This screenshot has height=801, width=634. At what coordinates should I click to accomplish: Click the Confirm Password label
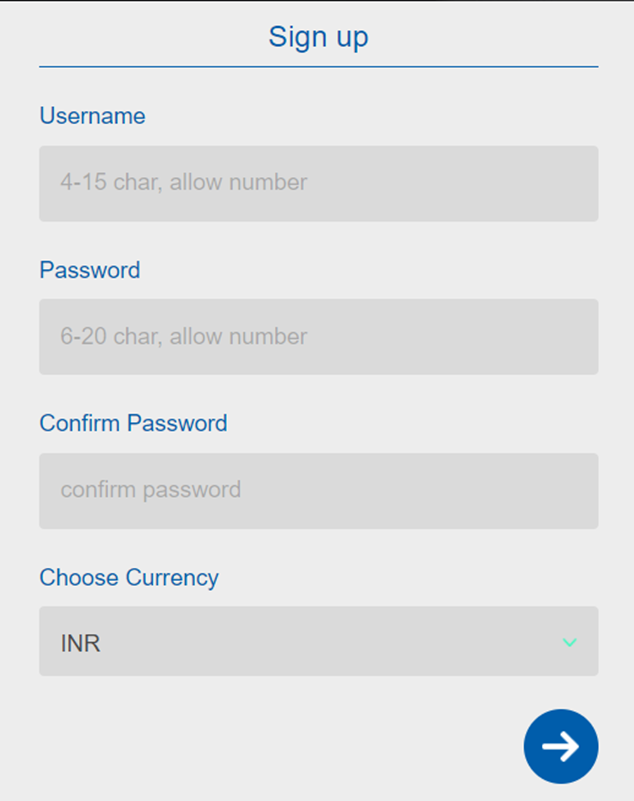(133, 423)
